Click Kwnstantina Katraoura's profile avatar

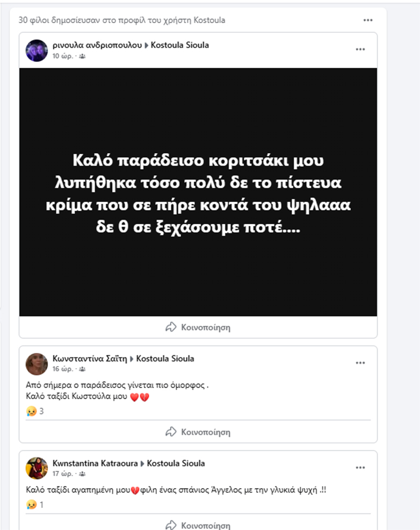tap(37, 468)
